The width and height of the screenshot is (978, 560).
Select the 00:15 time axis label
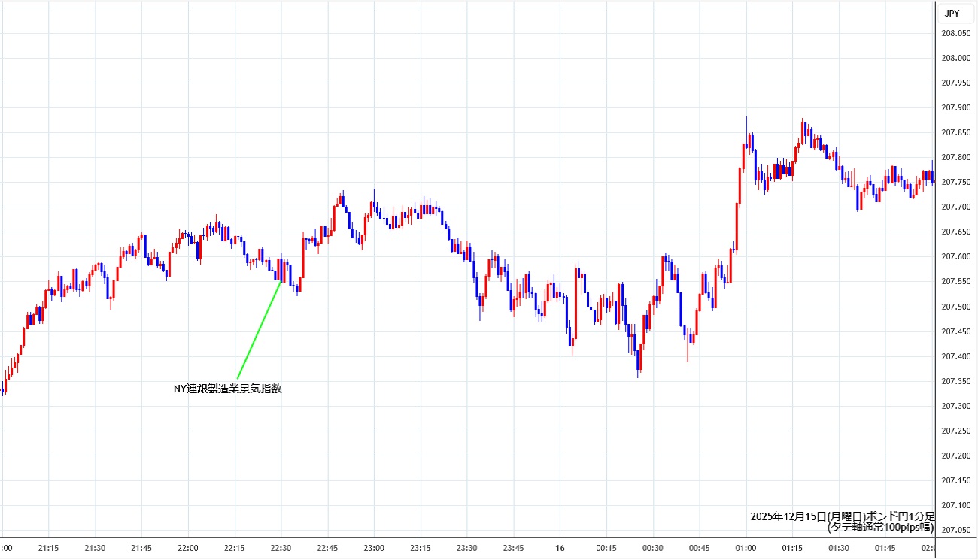pos(606,548)
